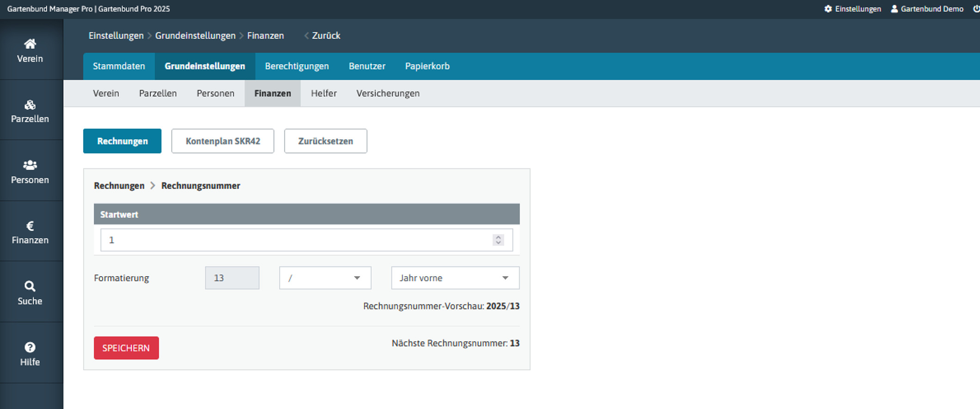This screenshot has height=409, width=980.
Task: Select Grundeinstellungen tab
Action: [205, 66]
